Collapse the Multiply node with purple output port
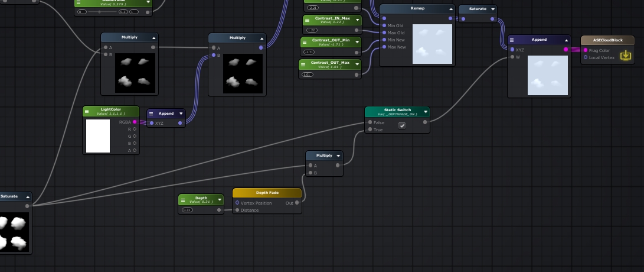Viewport: 644px width, 272px height. pos(261,38)
